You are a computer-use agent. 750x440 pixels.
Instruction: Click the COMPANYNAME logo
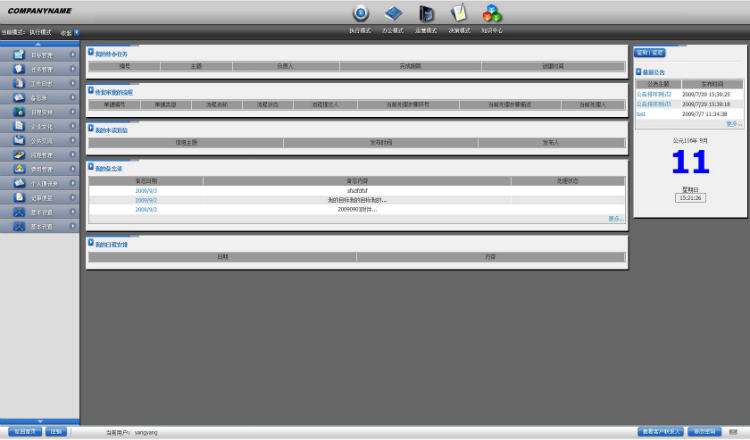(x=40, y=11)
